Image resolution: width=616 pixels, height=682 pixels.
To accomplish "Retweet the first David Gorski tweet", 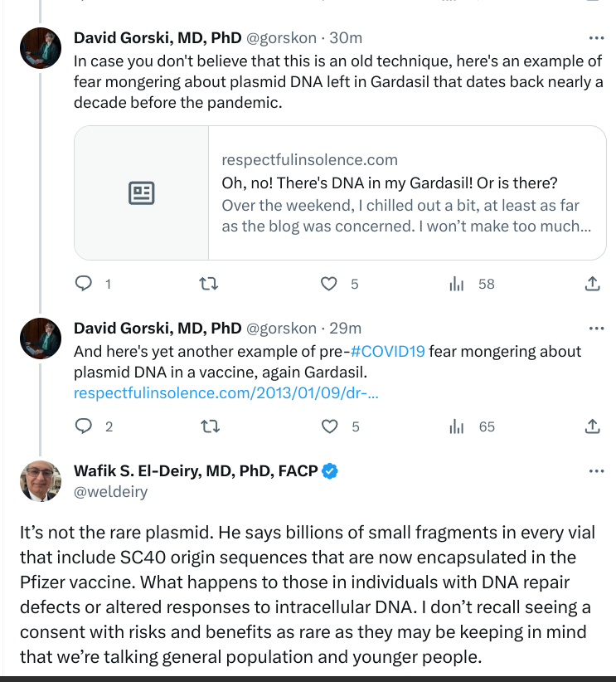I will [x=210, y=284].
